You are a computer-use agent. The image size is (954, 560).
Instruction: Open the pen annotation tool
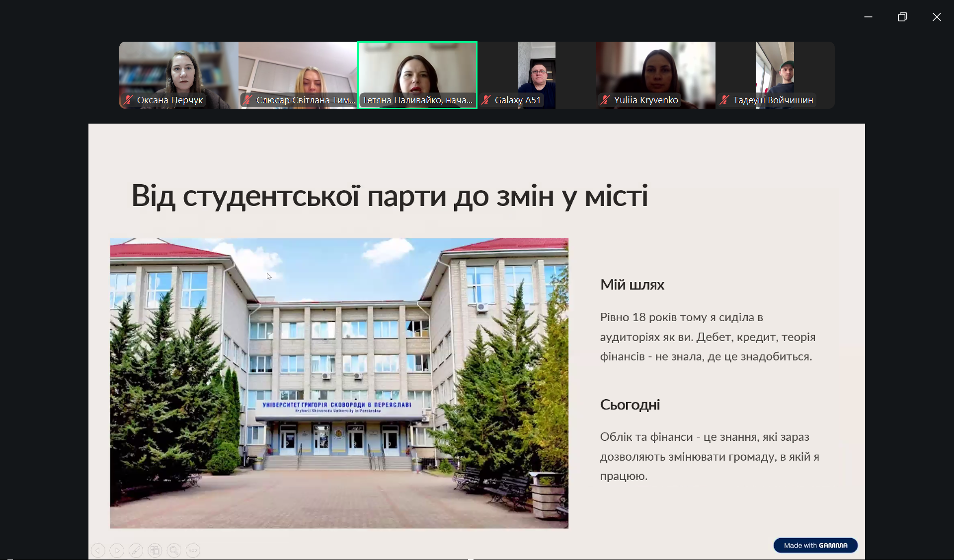point(136,550)
